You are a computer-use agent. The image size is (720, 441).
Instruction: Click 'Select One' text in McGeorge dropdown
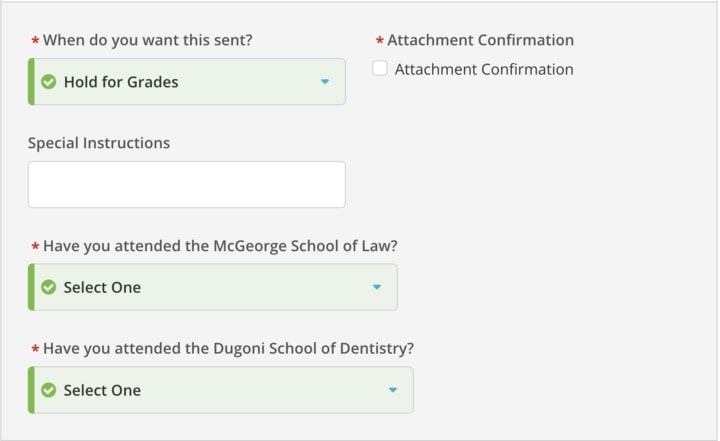click(102, 287)
